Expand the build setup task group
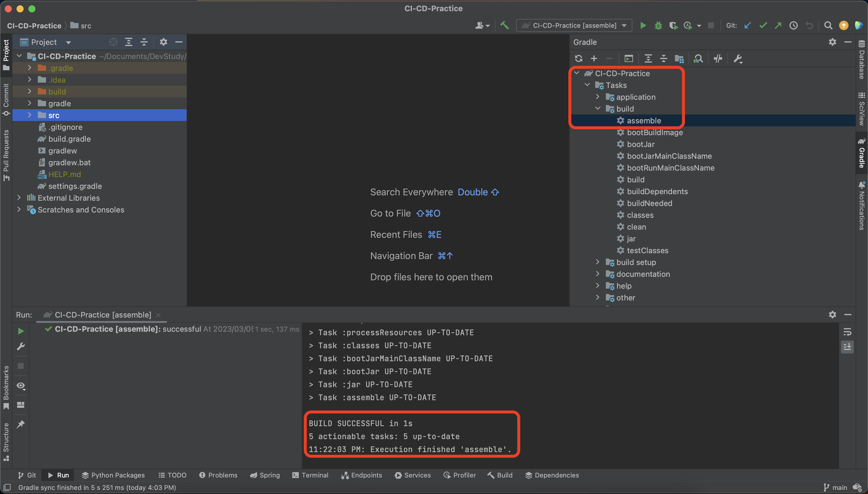868x494 pixels. click(598, 262)
